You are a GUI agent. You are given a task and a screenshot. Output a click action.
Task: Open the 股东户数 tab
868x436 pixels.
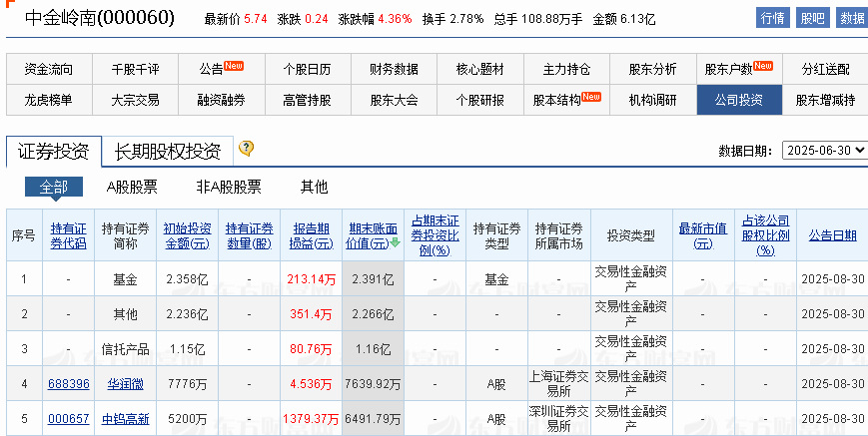tap(739, 69)
